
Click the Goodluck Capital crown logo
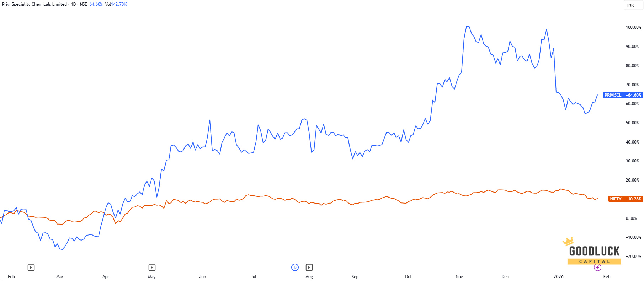click(x=594, y=251)
